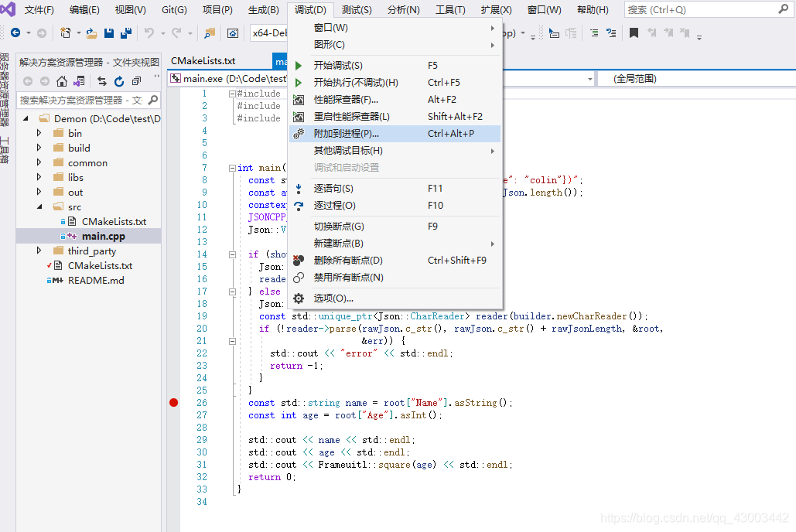Open the 工具(T) menu
This screenshot has width=796, height=532.
tap(450, 9)
